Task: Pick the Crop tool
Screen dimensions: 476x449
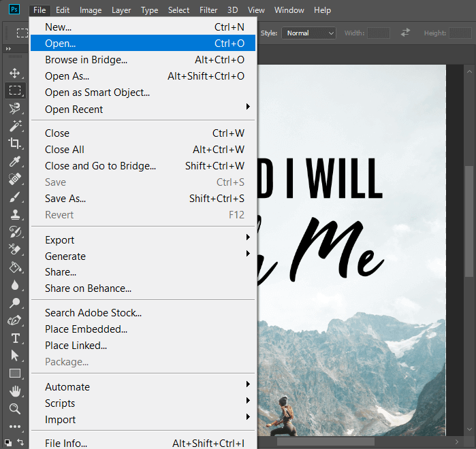Action: click(15, 144)
